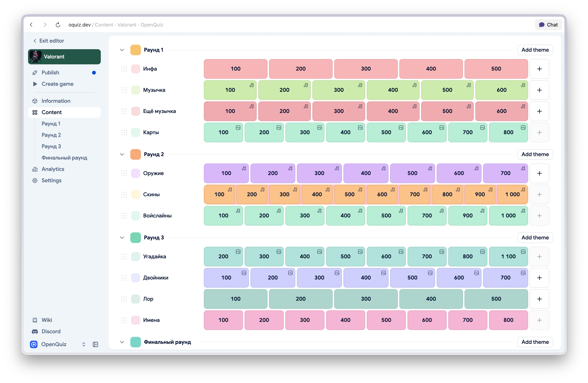Open the Analytics chart icon
The image size is (588, 383).
[x=35, y=169]
